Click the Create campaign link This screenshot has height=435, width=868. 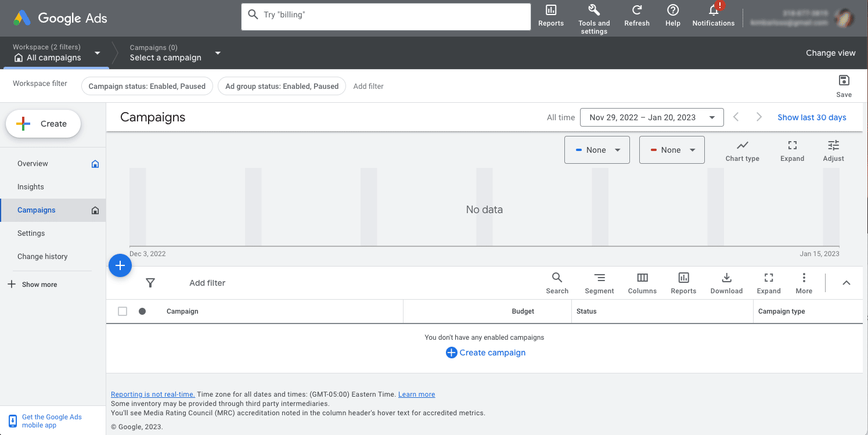(x=485, y=353)
